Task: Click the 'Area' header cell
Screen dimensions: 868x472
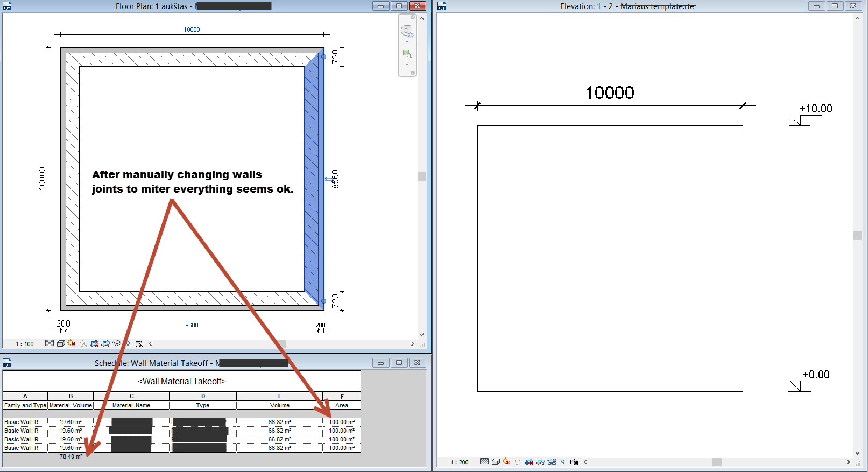Action: coord(342,405)
